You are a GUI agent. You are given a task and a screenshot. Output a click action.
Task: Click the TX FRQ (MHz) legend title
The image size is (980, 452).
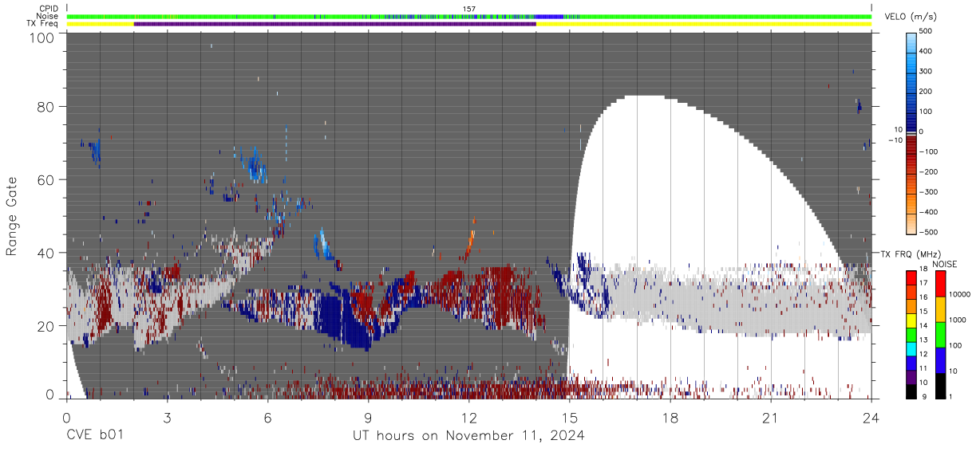coord(911,254)
